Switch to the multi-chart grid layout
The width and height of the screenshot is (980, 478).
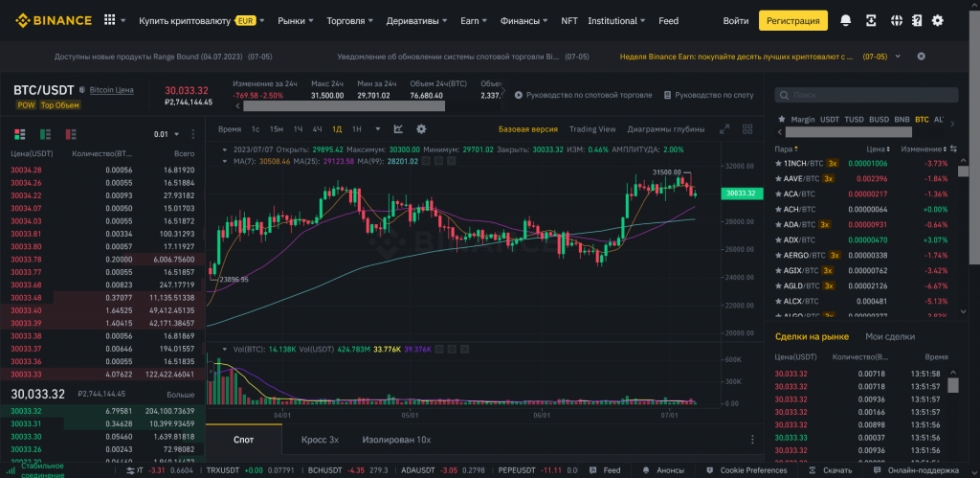point(746,129)
